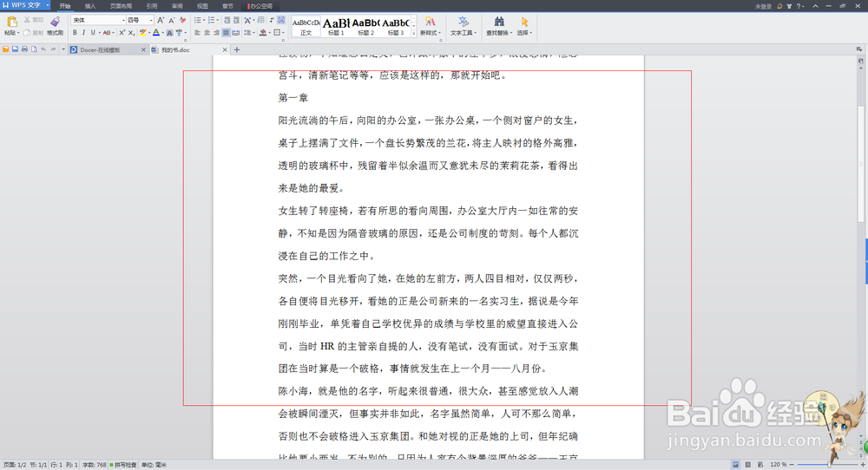Expand the styles gallery more arrow
Image resolution: width=868 pixels, height=470 pixels.
point(414,33)
